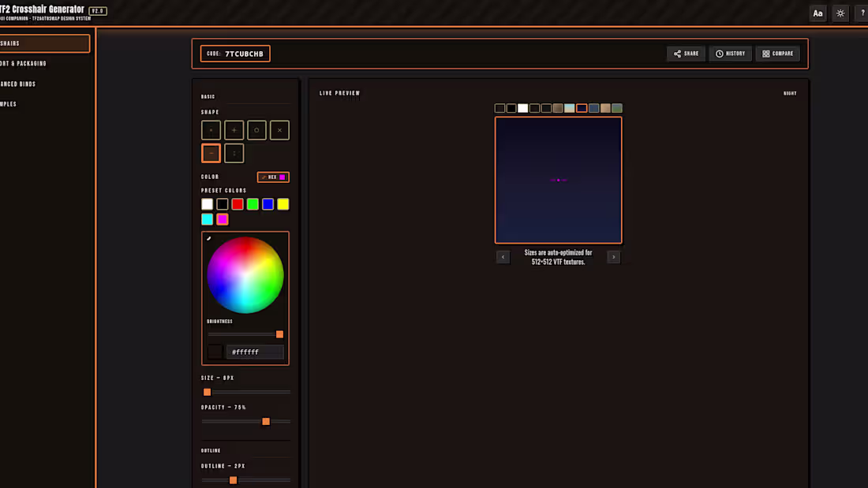Select the multi-dot crosshair shape
This screenshot has width=868, height=488.
click(x=234, y=153)
